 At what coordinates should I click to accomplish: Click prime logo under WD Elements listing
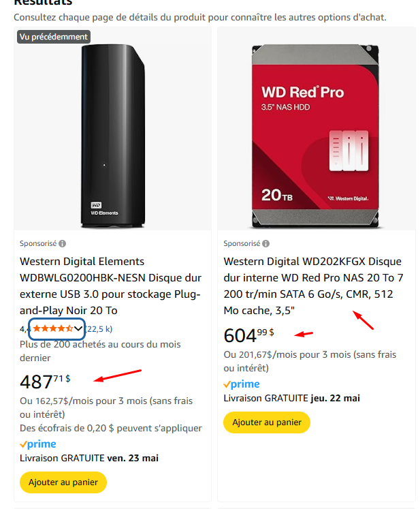click(38, 444)
